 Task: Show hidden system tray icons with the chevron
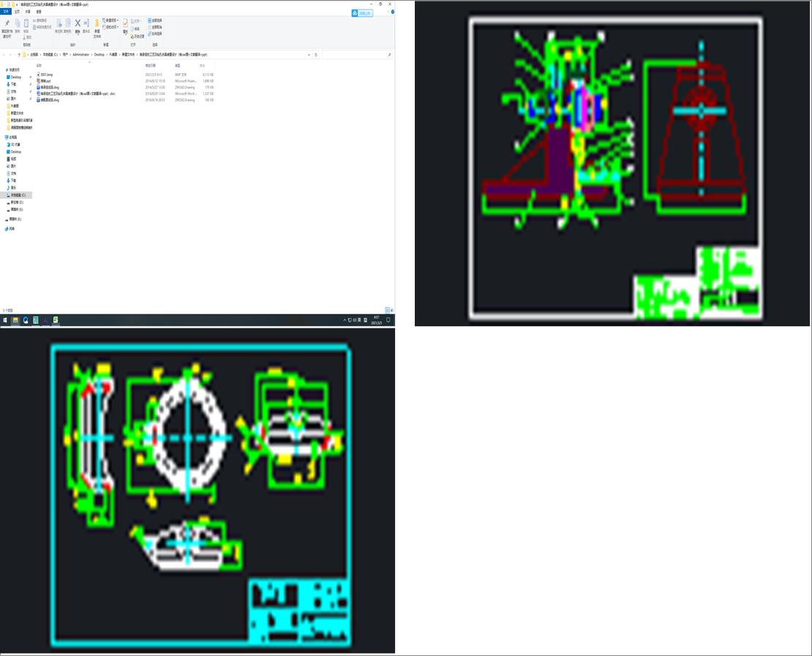click(345, 320)
